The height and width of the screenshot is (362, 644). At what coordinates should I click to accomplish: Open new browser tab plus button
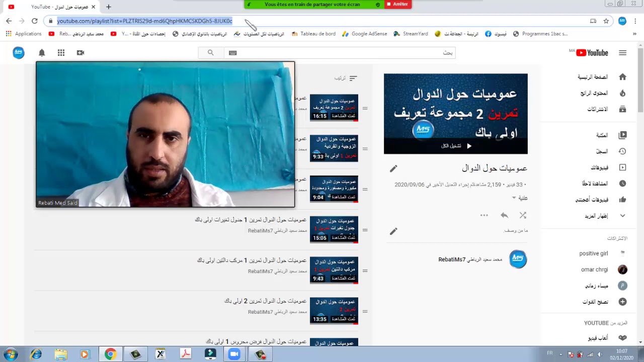point(108,7)
